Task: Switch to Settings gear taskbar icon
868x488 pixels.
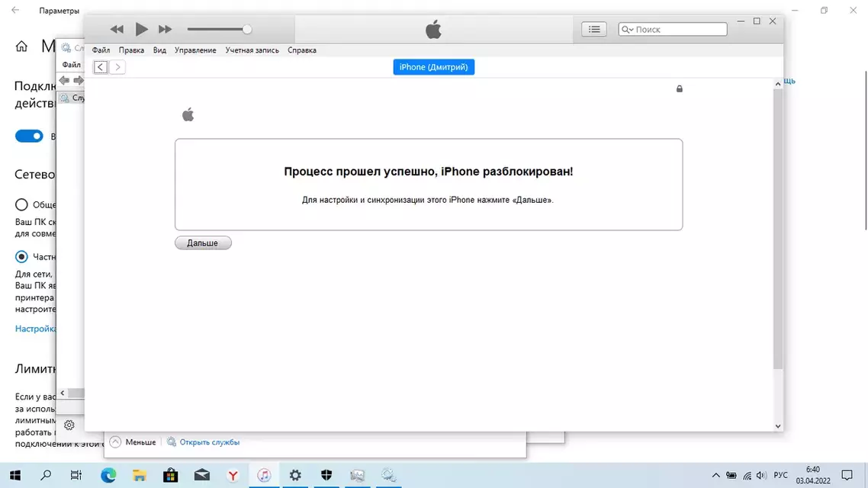Action: pyautogui.click(x=295, y=475)
